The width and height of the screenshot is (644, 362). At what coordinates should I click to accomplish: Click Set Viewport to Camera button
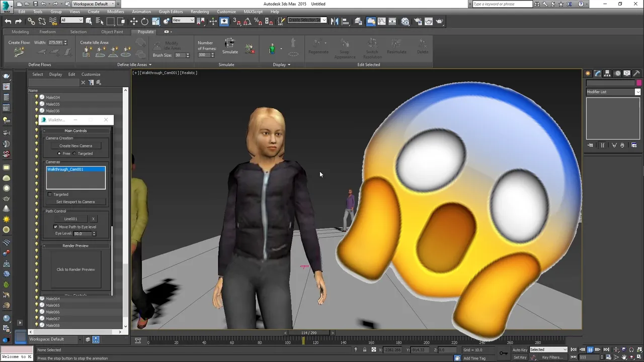[75, 202]
